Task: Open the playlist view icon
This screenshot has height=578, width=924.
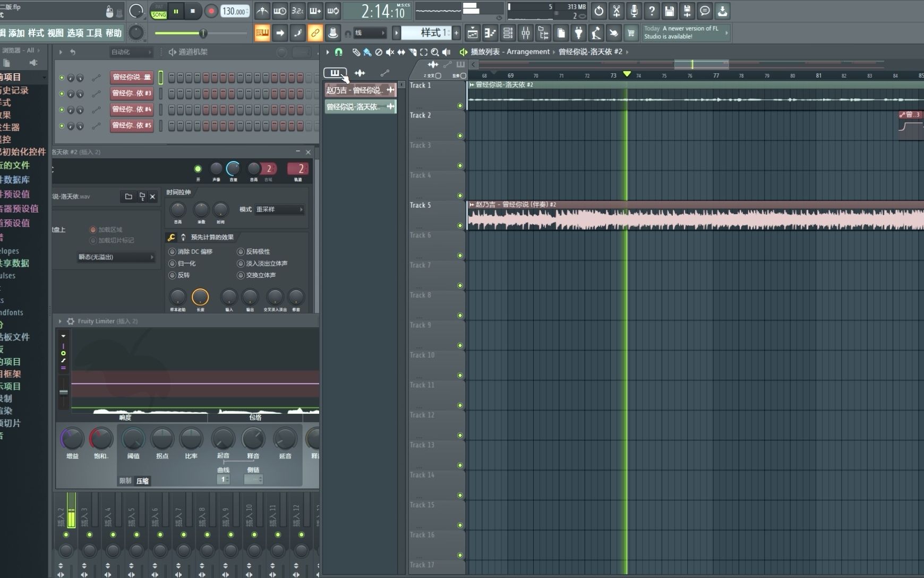Action: (473, 33)
